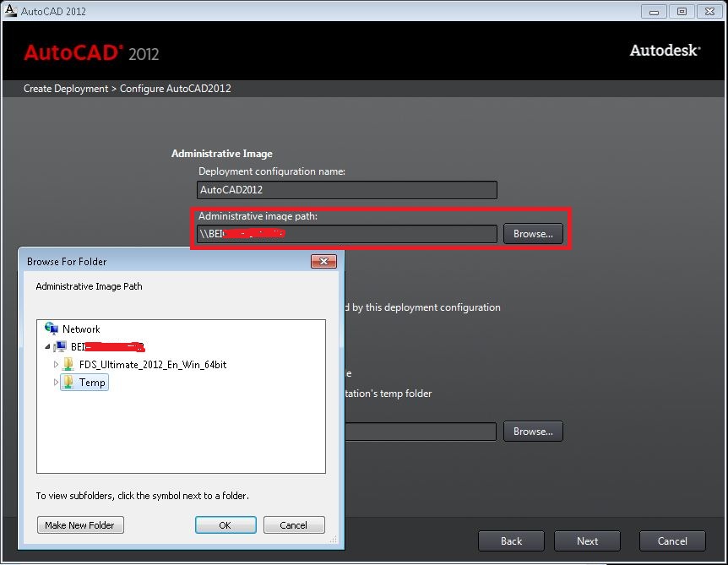Click the Temp shared folder icon
Screen dimensions: 728x565
tap(68, 382)
